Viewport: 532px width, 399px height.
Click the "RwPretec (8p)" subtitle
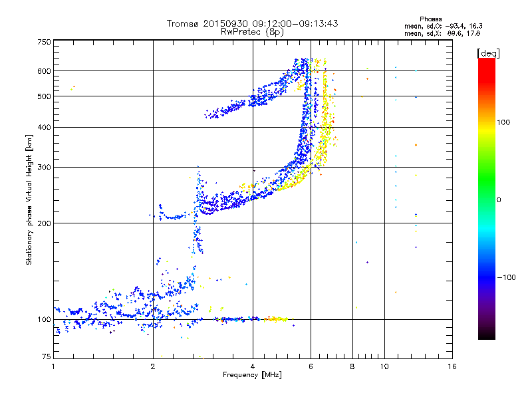[252, 32]
